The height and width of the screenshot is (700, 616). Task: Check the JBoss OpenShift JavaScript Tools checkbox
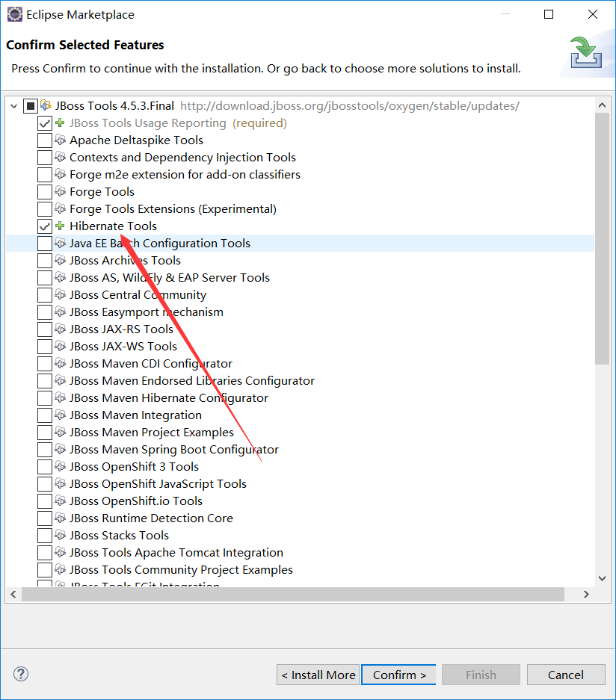[45, 484]
